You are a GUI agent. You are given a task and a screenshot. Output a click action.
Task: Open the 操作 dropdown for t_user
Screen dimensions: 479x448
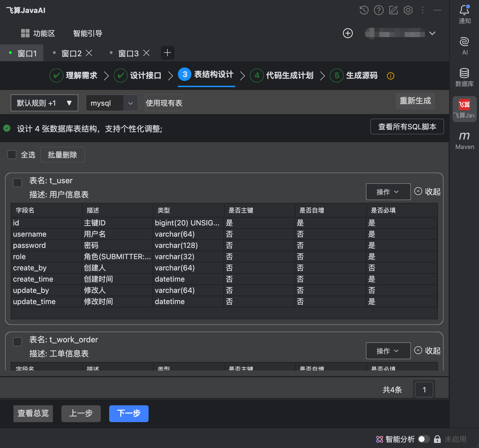388,192
